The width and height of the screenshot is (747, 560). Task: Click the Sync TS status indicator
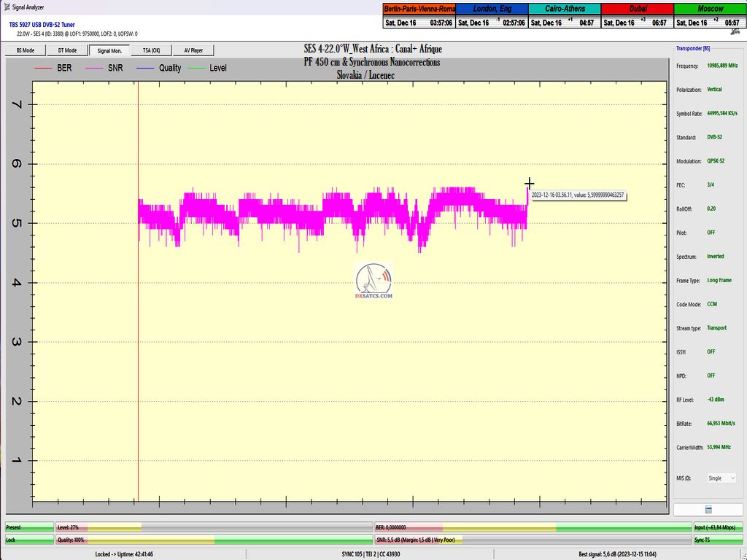[719, 540]
